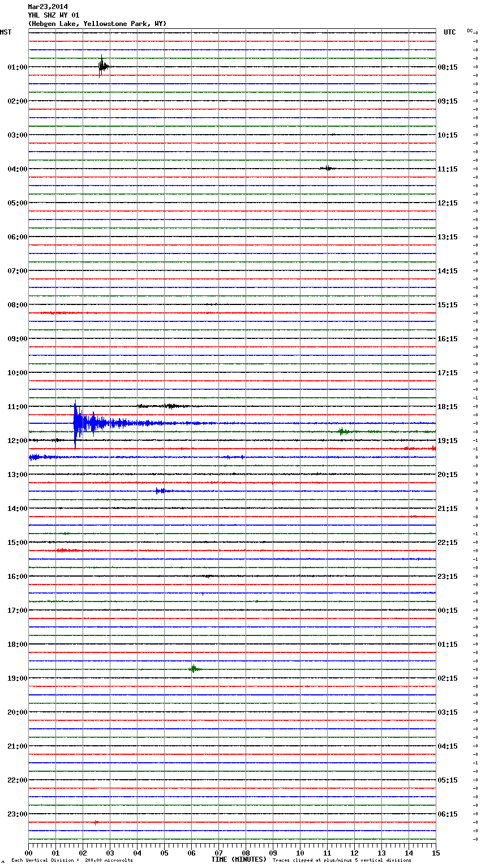The image size is (481, 868).
Task: Click the UTC time zone label
Action: click(450, 32)
